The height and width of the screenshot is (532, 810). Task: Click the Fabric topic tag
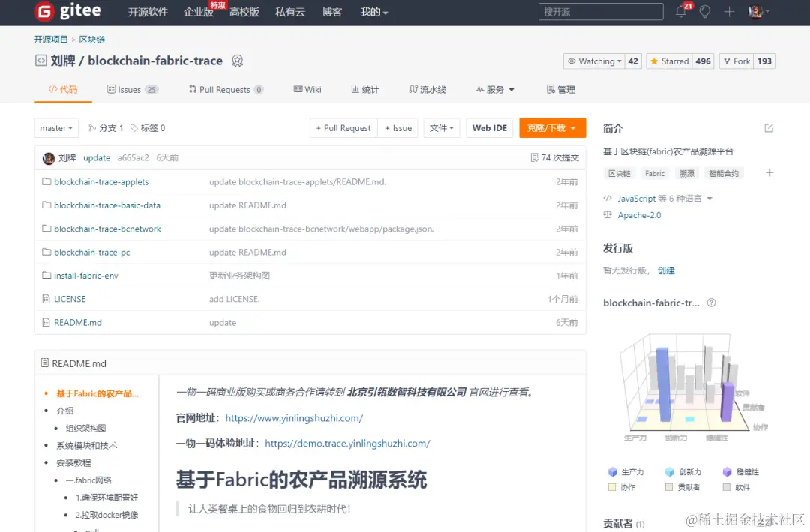655,173
